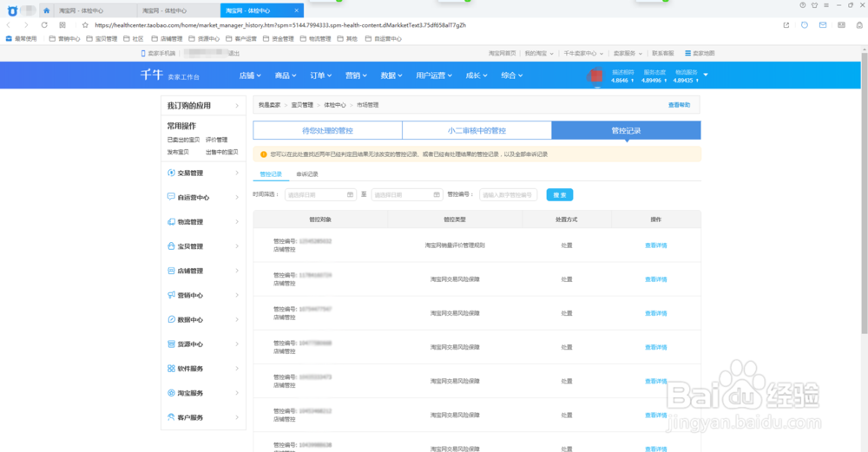Reload the page with refresh icon
Image resolution: width=868 pixels, height=452 pixels.
pyautogui.click(x=44, y=25)
